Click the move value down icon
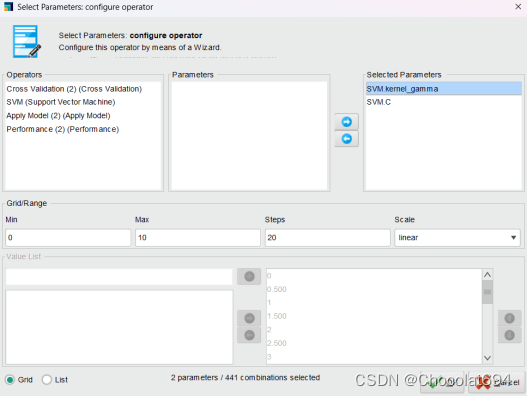This screenshot has width=527, height=396. (509, 335)
